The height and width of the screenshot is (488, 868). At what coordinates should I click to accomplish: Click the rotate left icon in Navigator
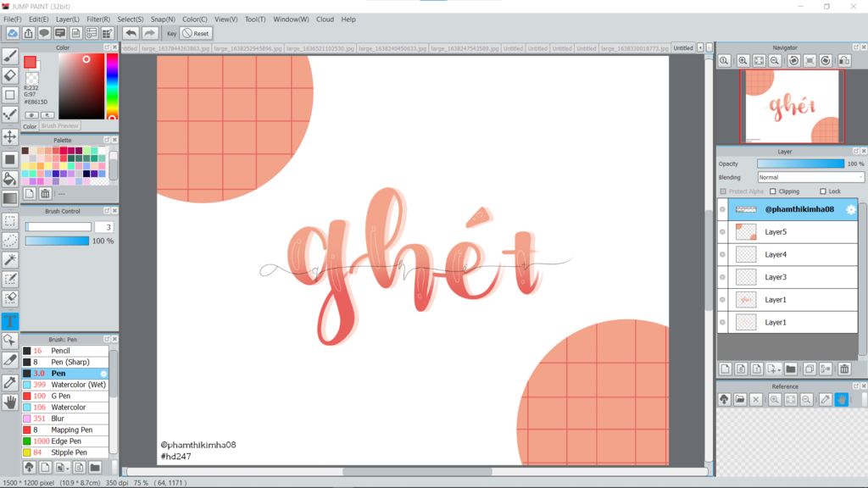[793, 61]
